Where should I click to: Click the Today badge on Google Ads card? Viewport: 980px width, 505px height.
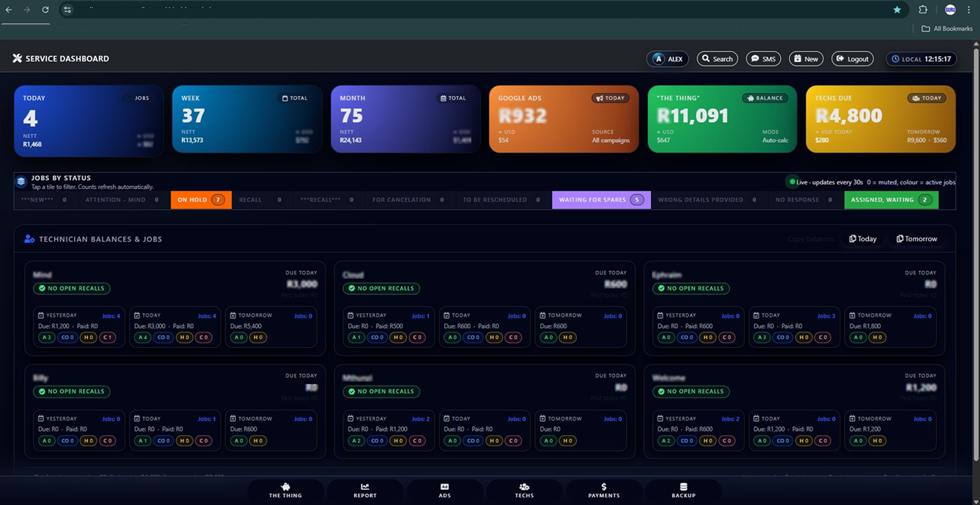610,98
